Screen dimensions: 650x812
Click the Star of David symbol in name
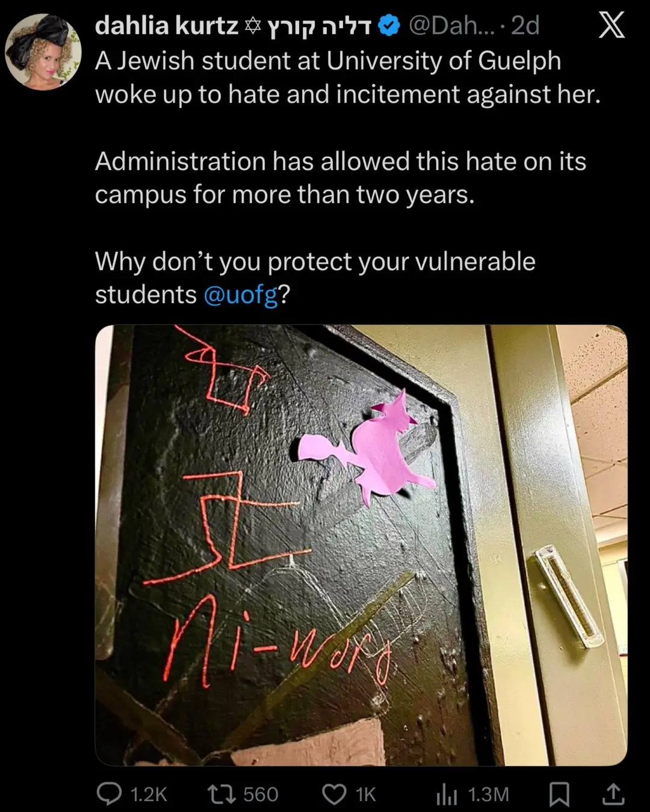click(253, 26)
